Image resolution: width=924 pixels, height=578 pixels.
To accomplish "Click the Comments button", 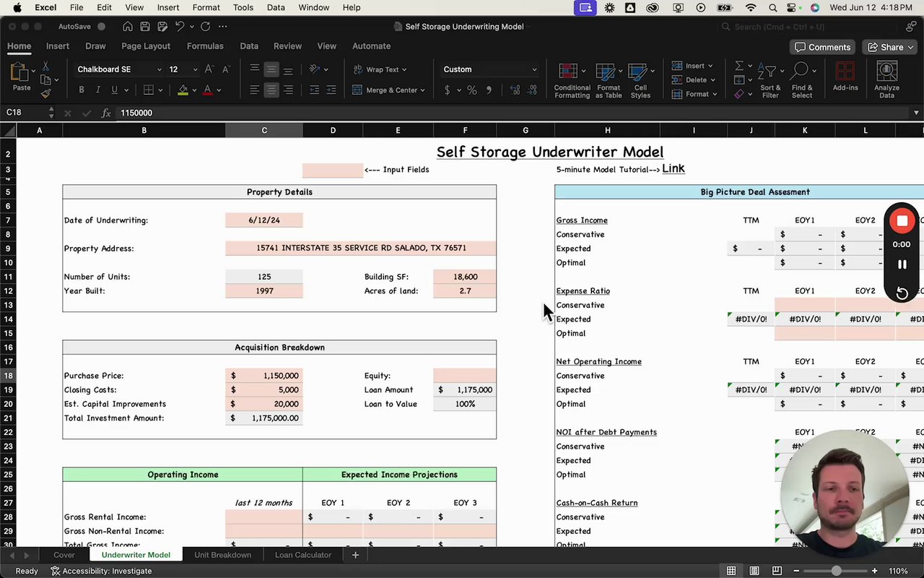I will pyautogui.click(x=822, y=47).
